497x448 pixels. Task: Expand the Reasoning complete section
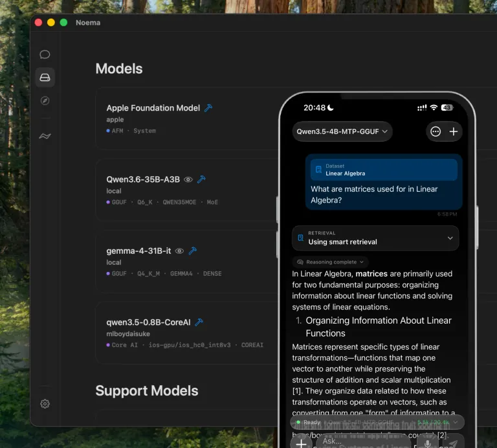330,262
